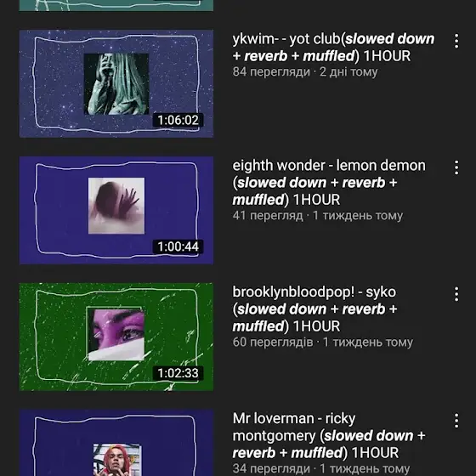Open more options for Mr loverman video
Image resolution: width=476 pixels, height=476 pixels.
[456, 421]
